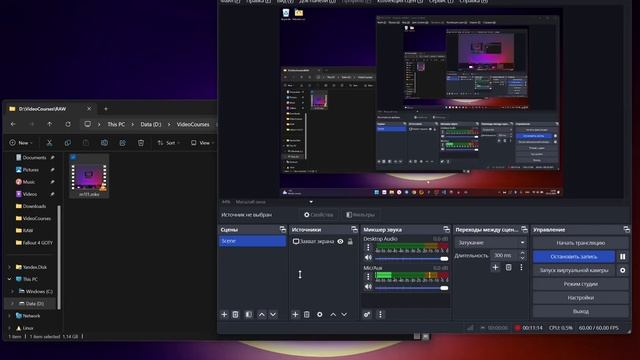This screenshot has height=360, width=640.
Task: Delete transition with trash icon
Action: pyautogui.click(x=509, y=267)
